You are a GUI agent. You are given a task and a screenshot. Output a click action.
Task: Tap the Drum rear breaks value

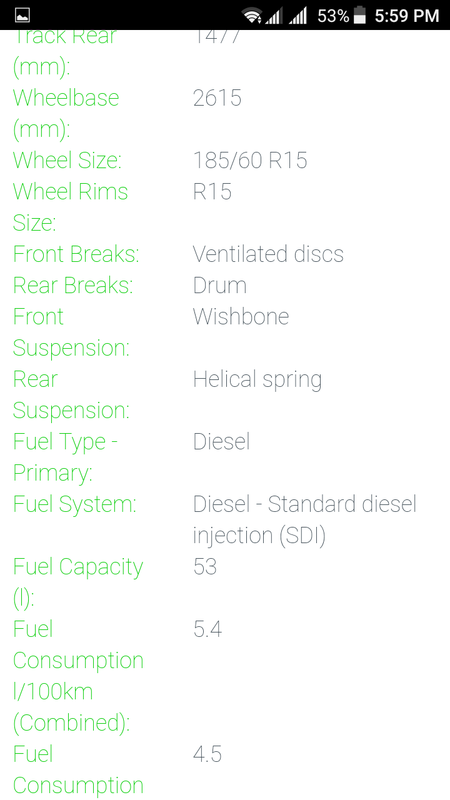point(220,285)
